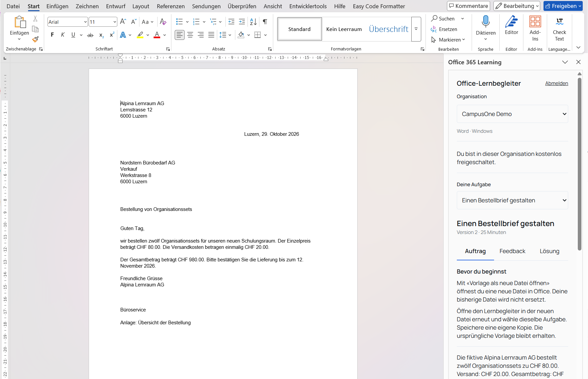588x379 pixels.
Task: Justify the paragraph text
Action: (211, 35)
